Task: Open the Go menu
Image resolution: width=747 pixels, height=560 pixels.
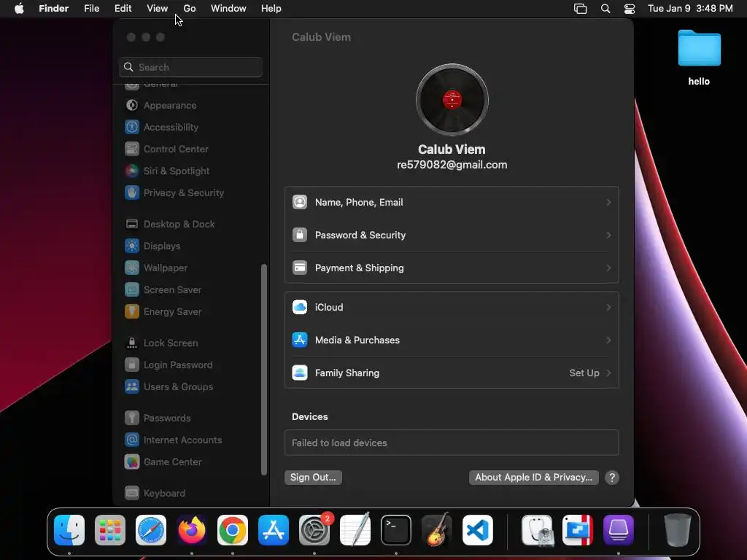Action: pyautogui.click(x=190, y=9)
